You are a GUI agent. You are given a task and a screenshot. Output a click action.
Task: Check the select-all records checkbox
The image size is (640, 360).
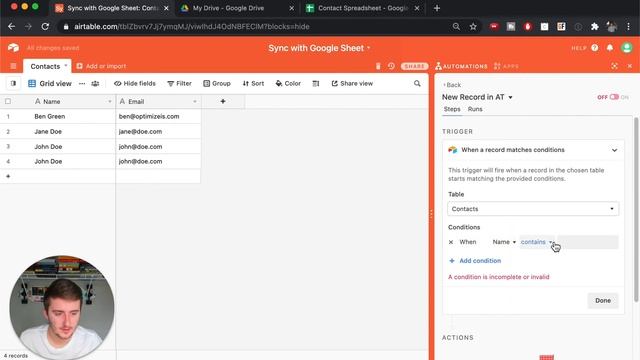tap(8, 101)
